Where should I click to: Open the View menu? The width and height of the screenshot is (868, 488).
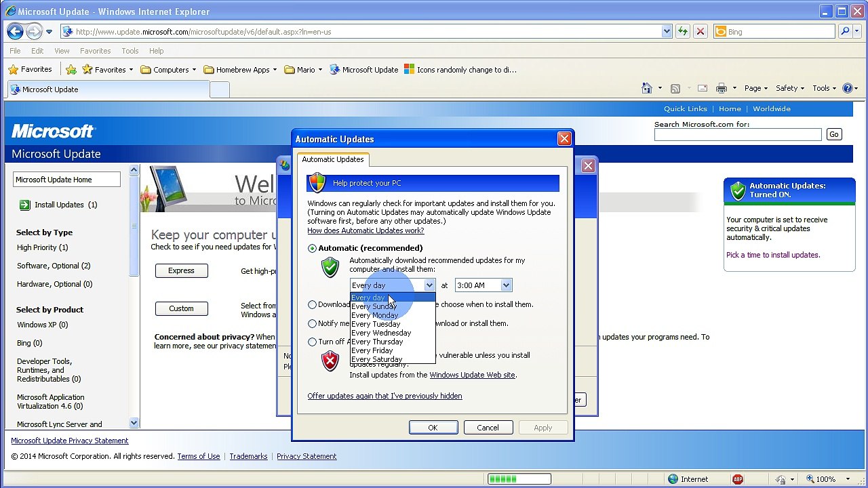point(62,51)
